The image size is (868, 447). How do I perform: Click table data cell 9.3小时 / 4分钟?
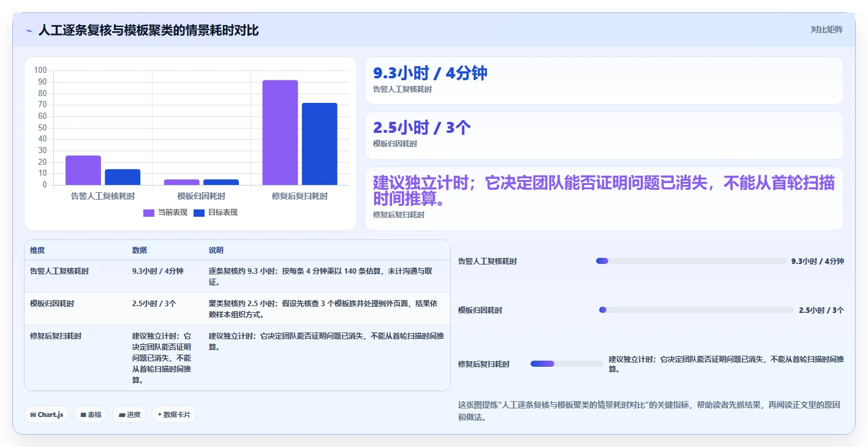coord(157,271)
